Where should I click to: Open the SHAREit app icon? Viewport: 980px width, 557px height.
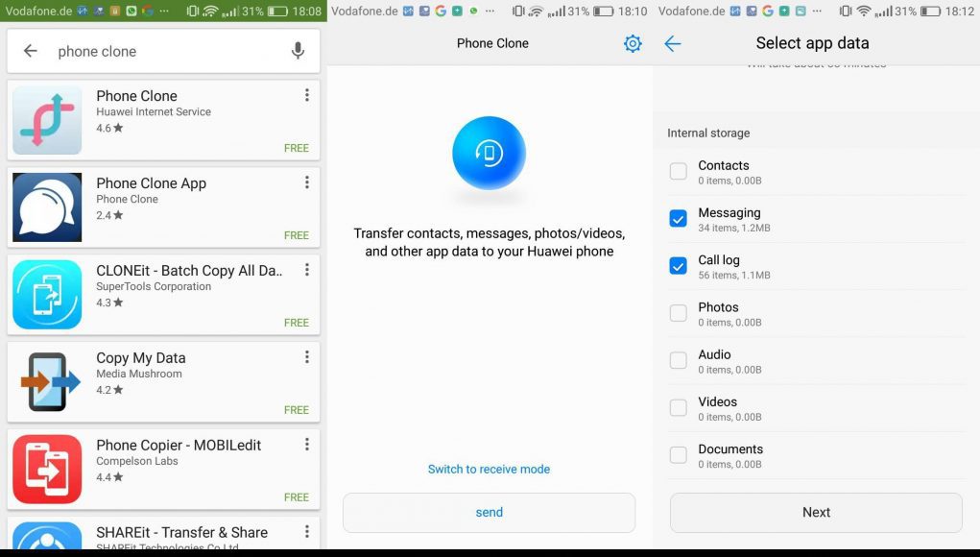pos(47,536)
